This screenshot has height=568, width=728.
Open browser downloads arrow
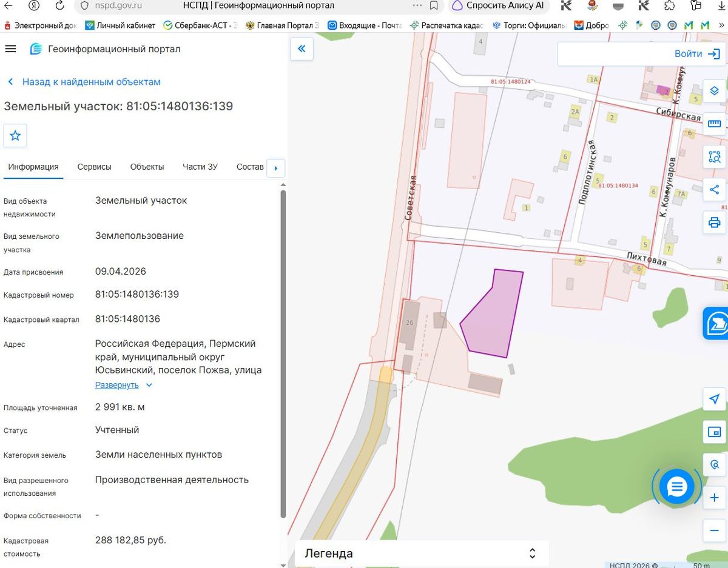tap(721, 5)
